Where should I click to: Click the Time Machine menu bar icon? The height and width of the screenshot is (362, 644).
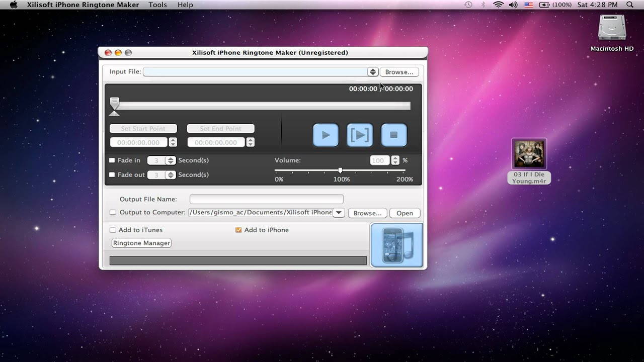tap(468, 5)
